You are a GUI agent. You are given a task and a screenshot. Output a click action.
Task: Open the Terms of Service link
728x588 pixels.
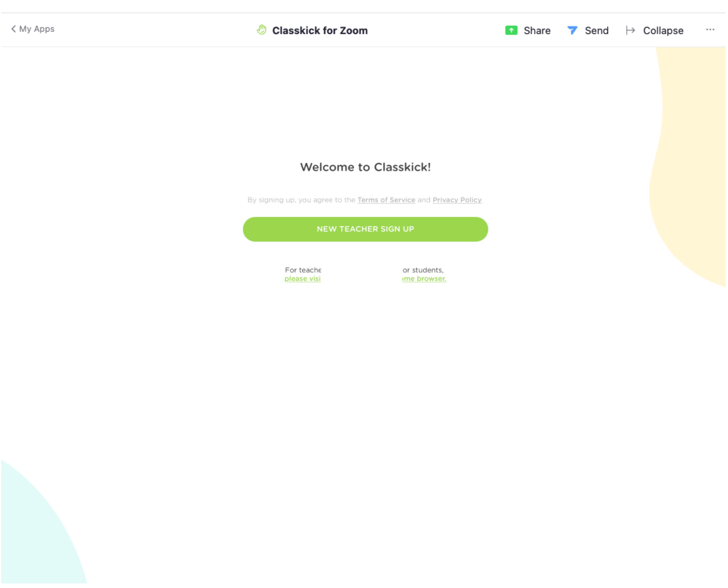click(386, 200)
